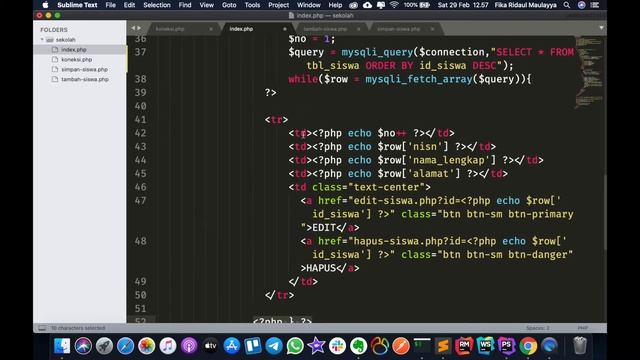Screen dimensions: 640x360
Task: Open WebStorm WS icon in dock
Action: [x=486, y=346]
